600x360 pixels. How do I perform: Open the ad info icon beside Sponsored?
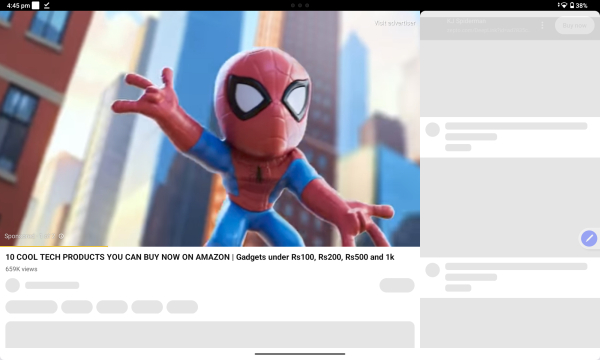[x=61, y=236]
